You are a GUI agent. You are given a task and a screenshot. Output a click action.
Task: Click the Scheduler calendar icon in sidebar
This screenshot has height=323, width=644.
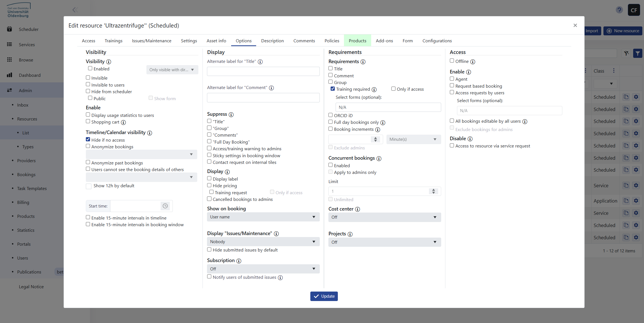point(9,29)
